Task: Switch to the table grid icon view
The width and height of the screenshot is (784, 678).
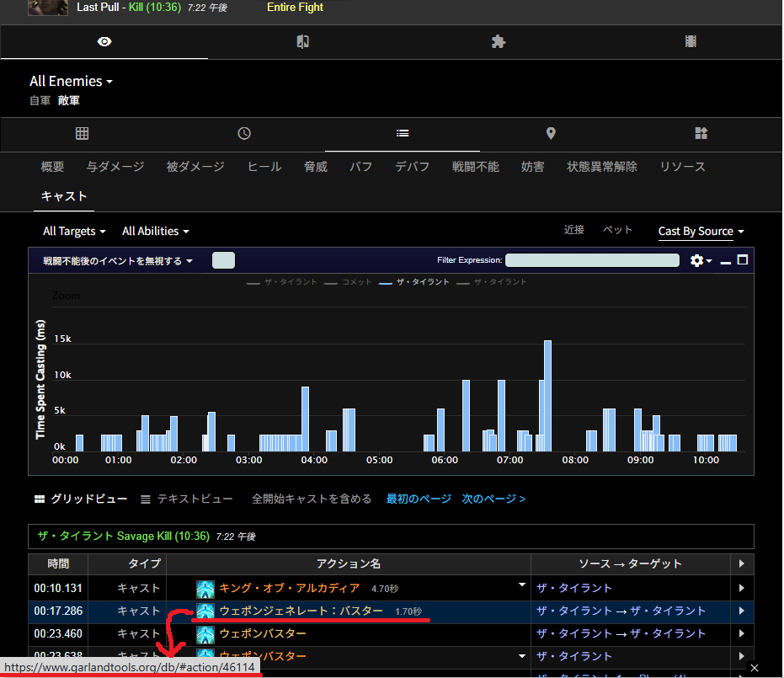Action: tap(82, 134)
